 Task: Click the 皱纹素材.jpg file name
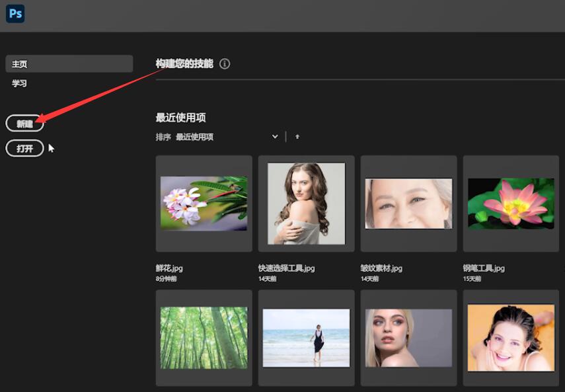point(381,268)
